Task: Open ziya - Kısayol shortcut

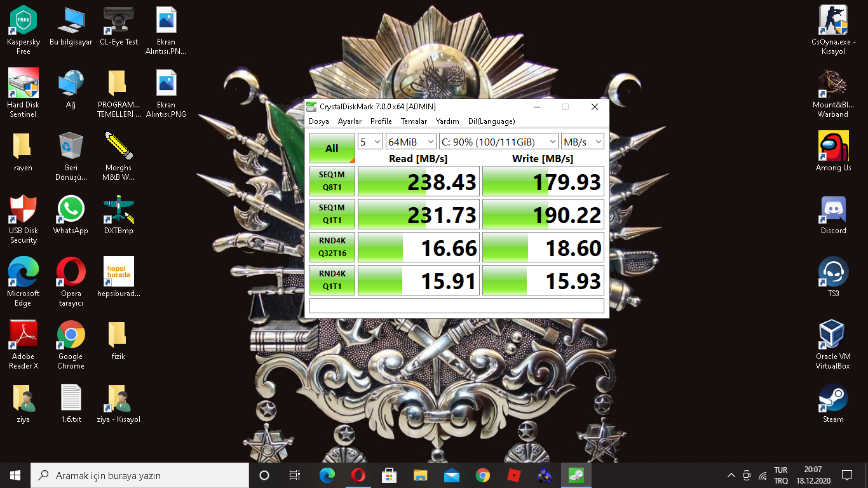Action: click(118, 403)
